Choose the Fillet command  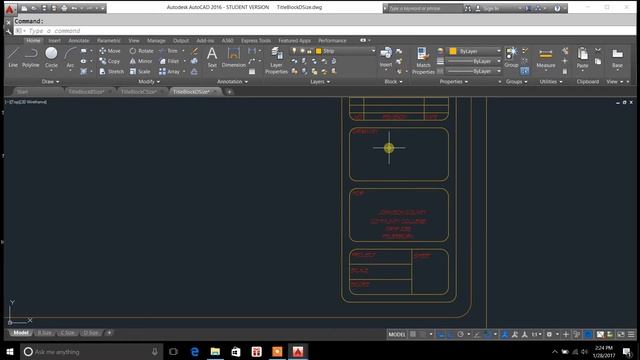[169, 61]
